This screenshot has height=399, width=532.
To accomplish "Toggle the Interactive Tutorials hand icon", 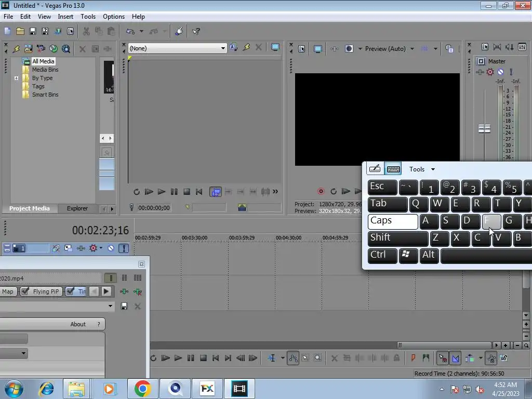I will [x=179, y=31].
